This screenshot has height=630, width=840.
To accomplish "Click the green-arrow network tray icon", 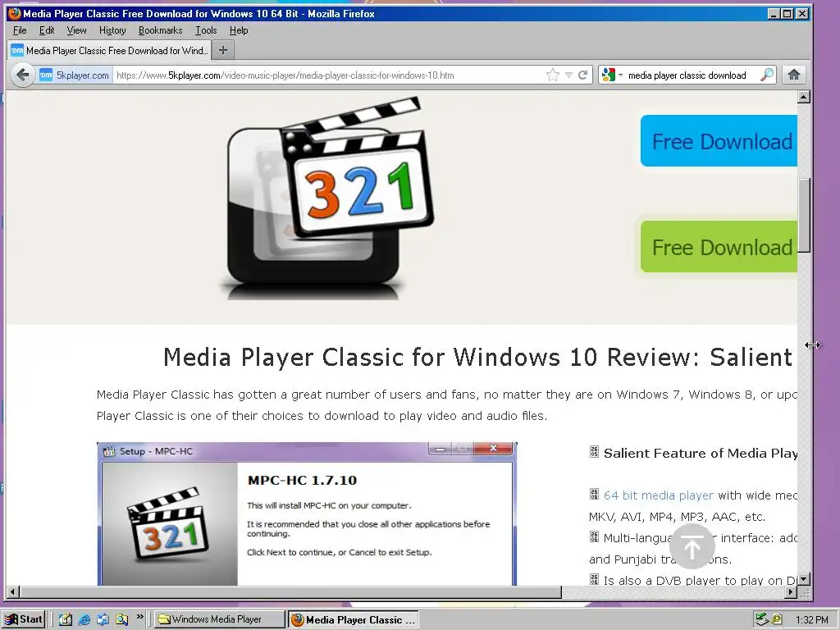I will pyautogui.click(x=761, y=620).
